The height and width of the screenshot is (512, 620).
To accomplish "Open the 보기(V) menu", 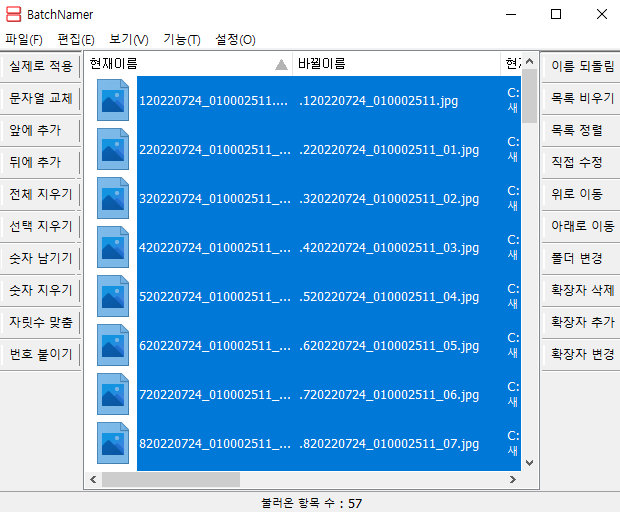I will tap(129, 40).
